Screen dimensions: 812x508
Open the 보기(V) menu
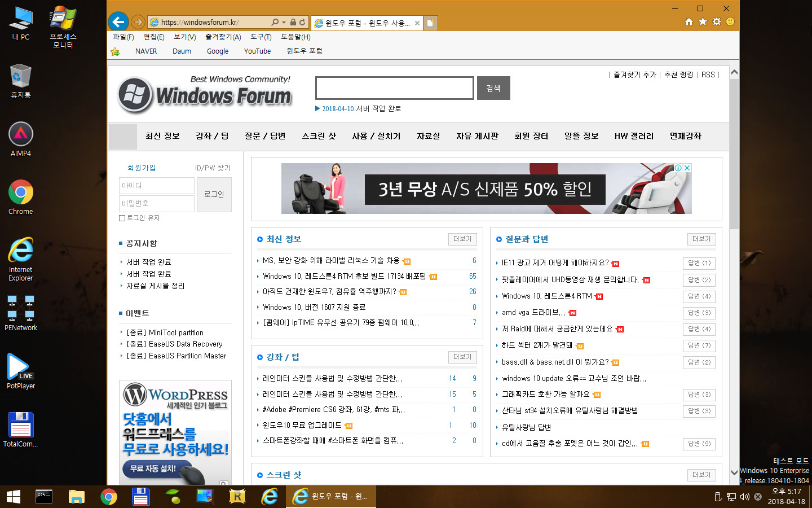[x=185, y=37]
